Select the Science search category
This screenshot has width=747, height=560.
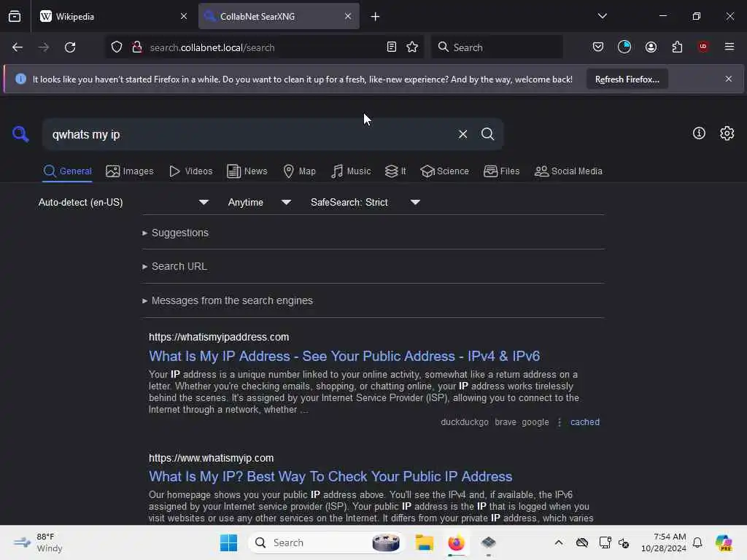444,171
